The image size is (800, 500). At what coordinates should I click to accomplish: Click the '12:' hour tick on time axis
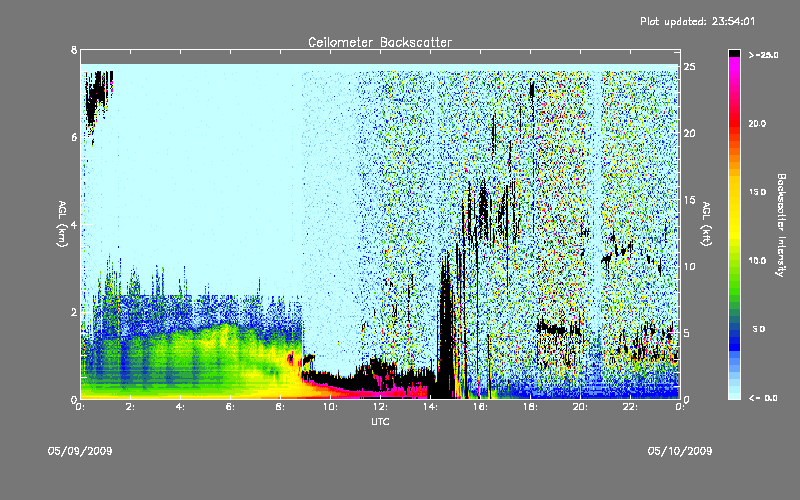[x=380, y=407]
